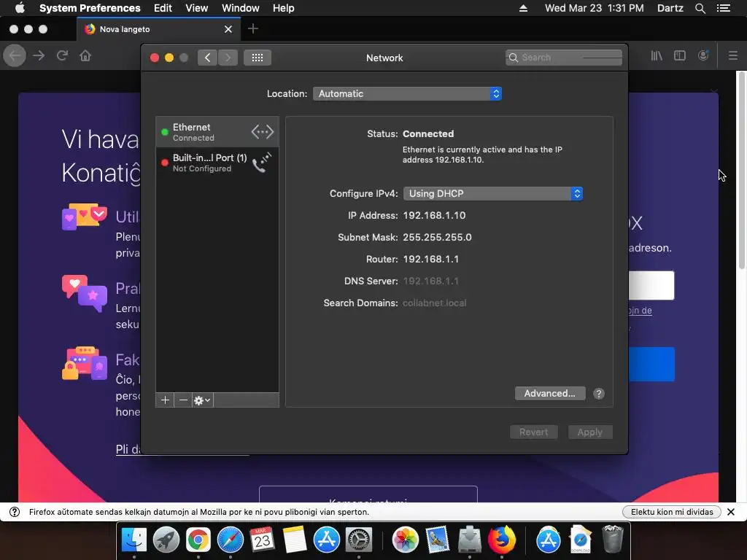
Task: Click Firefox back arrow button
Action: click(15, 55)
